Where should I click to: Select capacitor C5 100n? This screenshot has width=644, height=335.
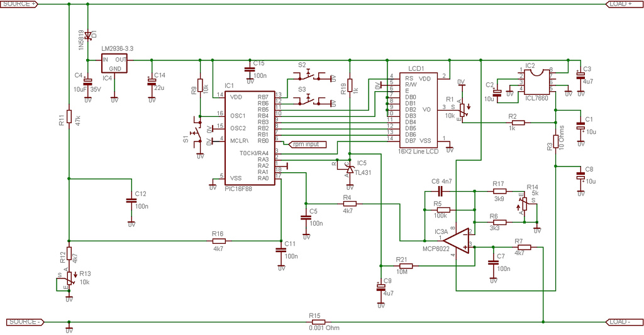click(x=306, y=218)
